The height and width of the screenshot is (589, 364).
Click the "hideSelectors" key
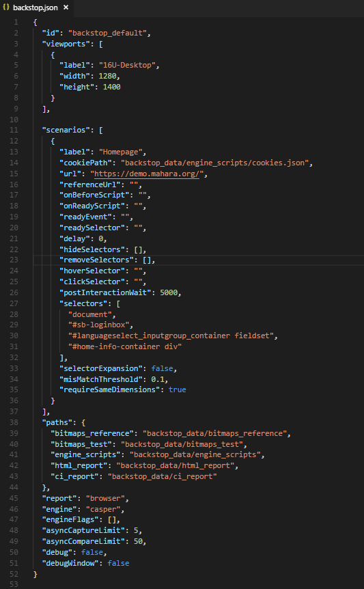(92, 249)
